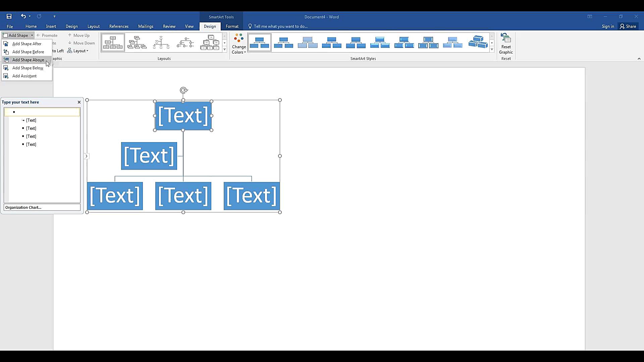The image size is (644, 362).
Task: Open Change Colors palette
Action: (238, 44)
